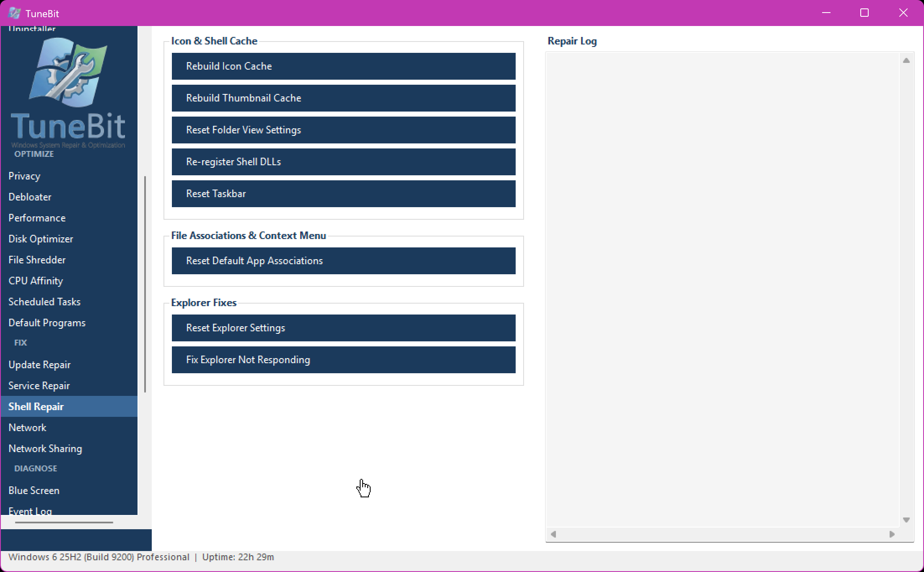Screen dimensions: 924x572
Task: Click the DIAGNOSE section header
Action: coord(36,468)
